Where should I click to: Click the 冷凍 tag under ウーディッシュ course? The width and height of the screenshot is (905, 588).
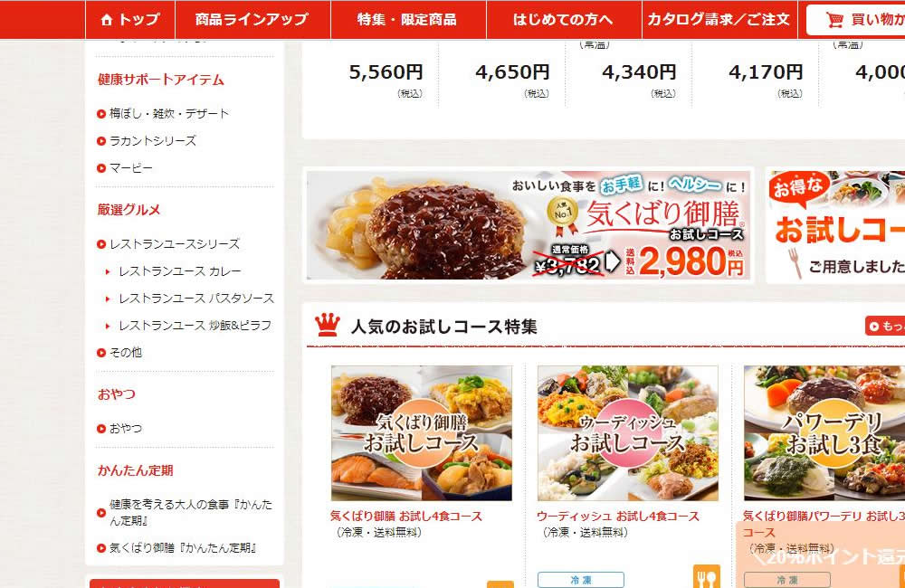(581, 580)
